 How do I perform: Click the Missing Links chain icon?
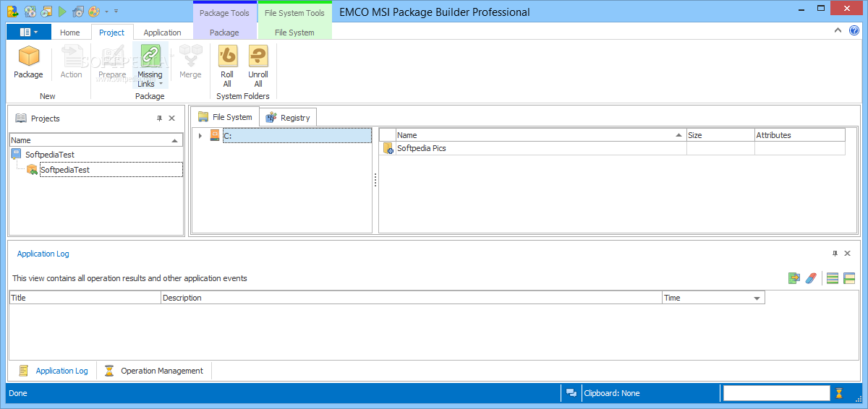(150, 56)
